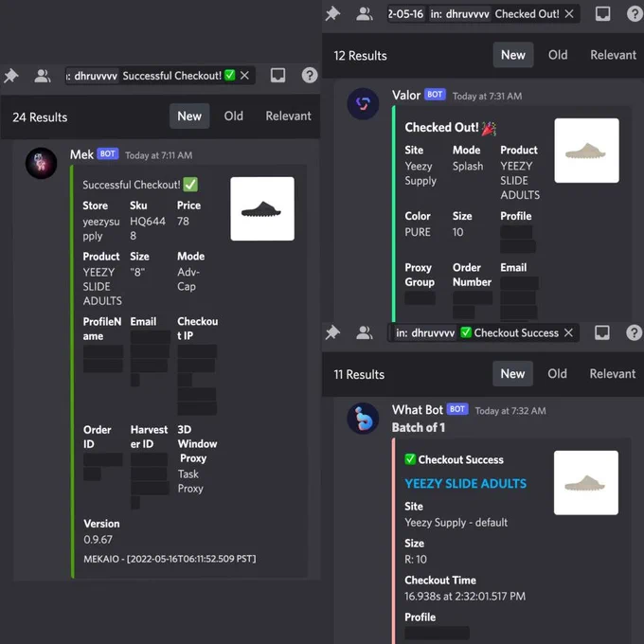
Task: Open inbox icon beside 'Checked Out!' search
Action: pos(602,14)
